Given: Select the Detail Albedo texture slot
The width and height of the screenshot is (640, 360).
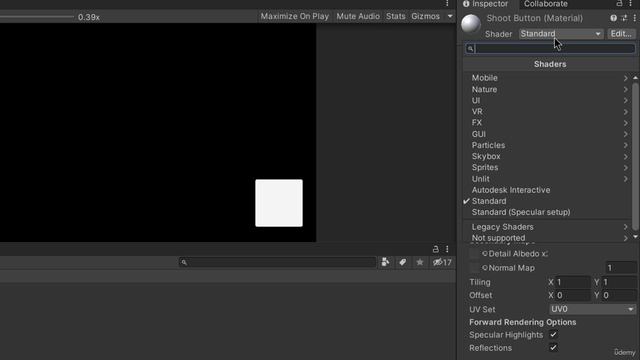Looking at the screenshot, I should tap(474, 254).
